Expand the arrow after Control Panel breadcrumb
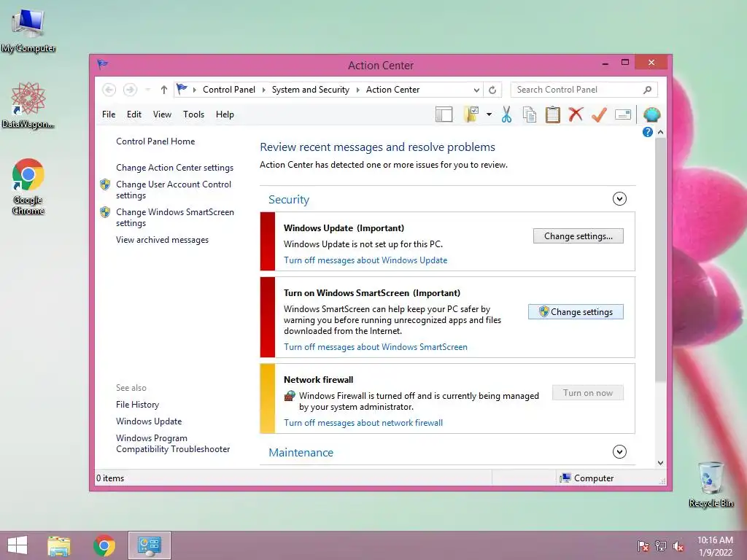747x560 pixels. [x=264, y=90]
